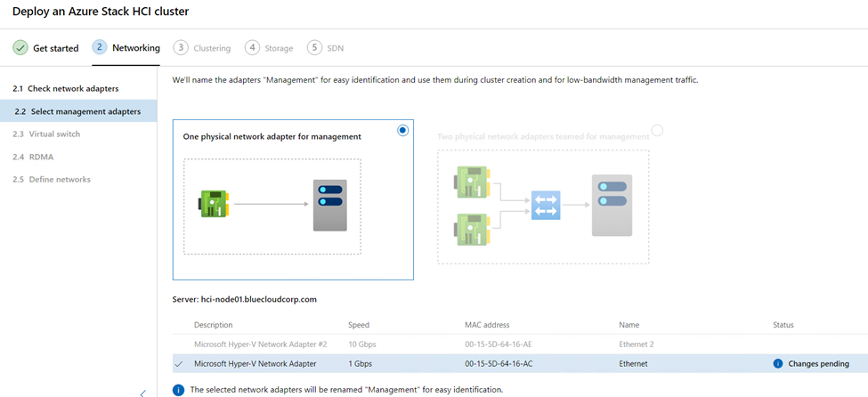Select 2.2 Select management adapters
The width and height of the screenshot is (868, 397).
click(x=78, y=111)
